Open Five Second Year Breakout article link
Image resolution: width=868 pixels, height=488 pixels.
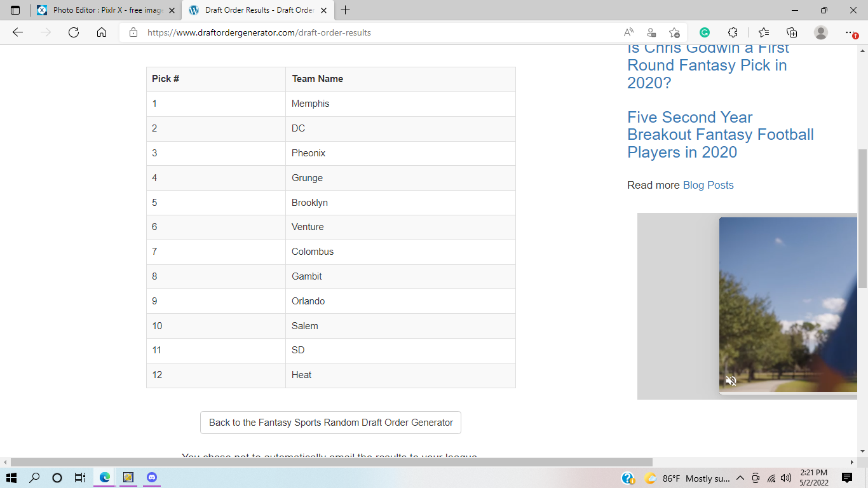pos(720,135)
